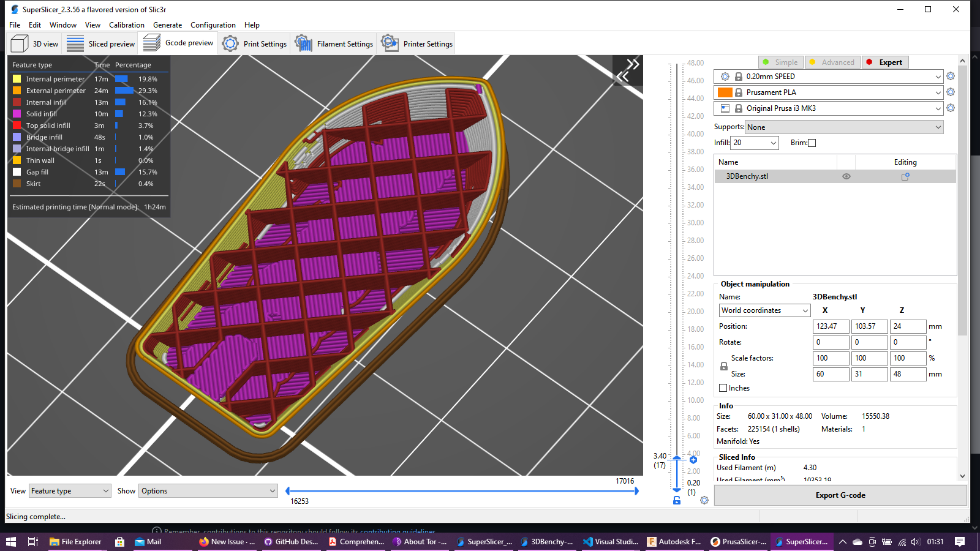Open the Filament Settings tab
The width and height of the screenshot is (980, 551).
[334, 43]
